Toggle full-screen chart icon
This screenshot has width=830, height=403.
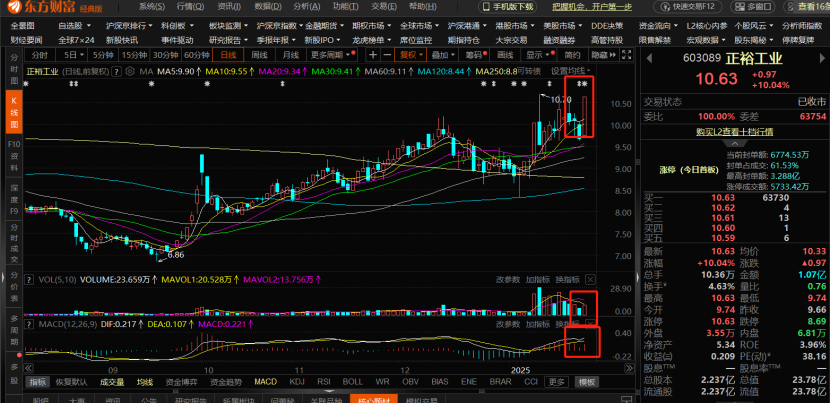(x=627, y=55)
